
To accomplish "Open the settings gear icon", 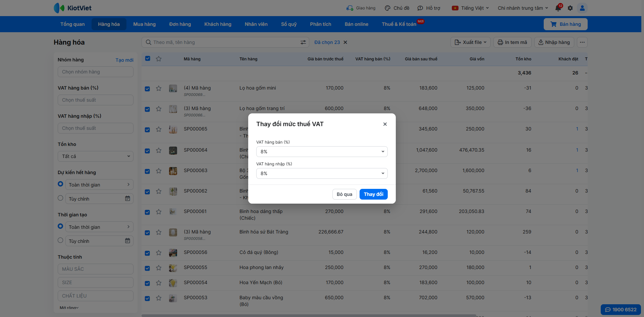I will point(570,8).
